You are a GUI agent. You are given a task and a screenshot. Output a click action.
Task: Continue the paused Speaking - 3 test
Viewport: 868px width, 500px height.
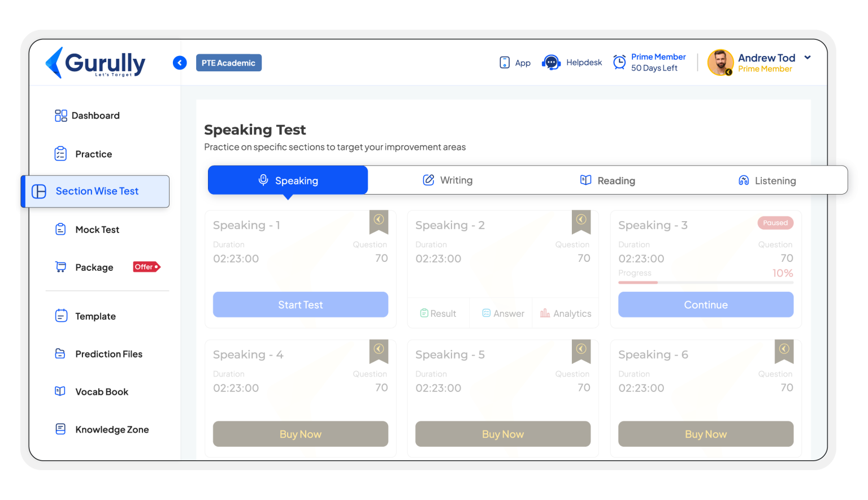pyautogui.click(x=705, y=304)
